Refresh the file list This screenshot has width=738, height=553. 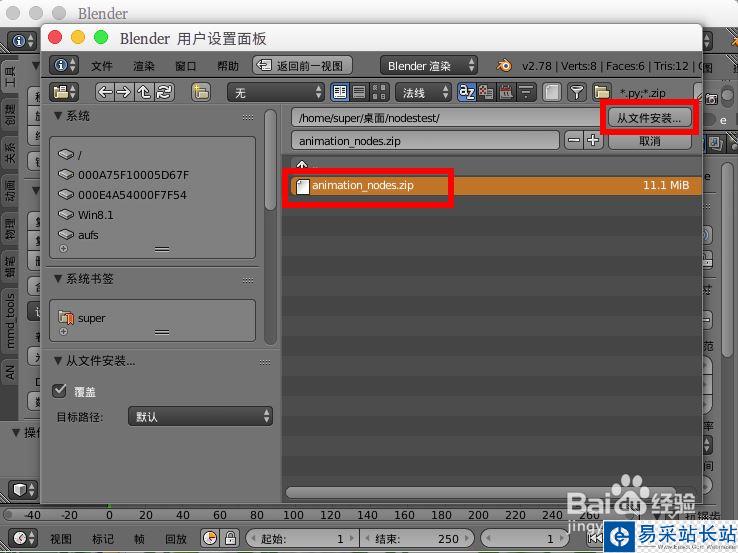point(164,92)
